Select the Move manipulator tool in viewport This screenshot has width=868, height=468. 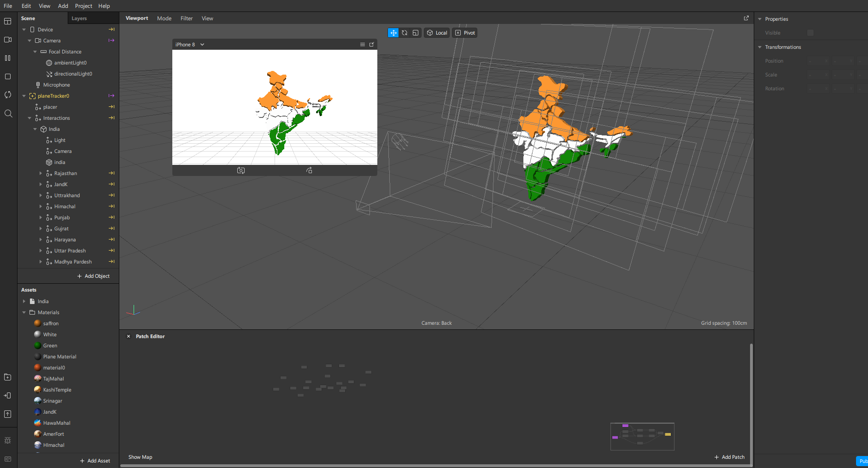click(x=393, y=33)
